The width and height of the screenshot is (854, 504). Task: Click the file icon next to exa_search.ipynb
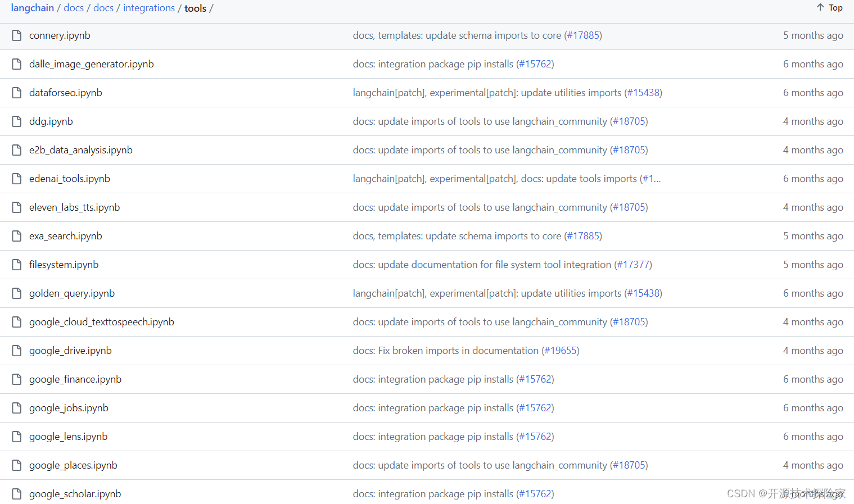17,236
